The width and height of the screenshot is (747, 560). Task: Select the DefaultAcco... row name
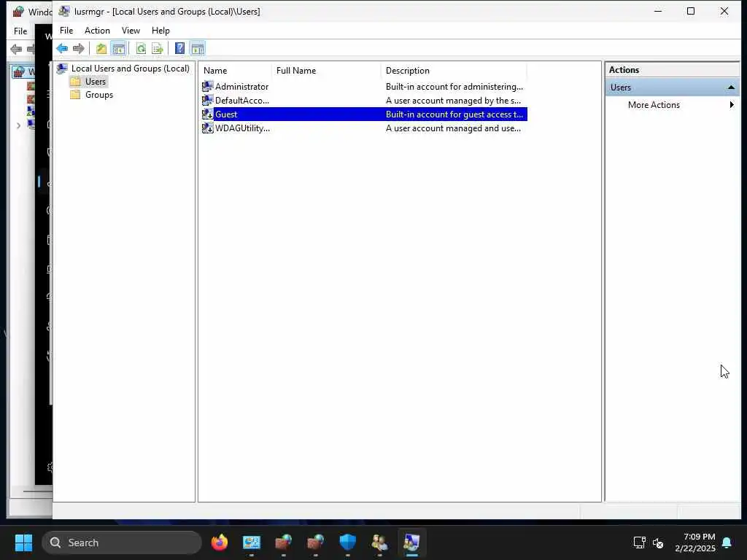click(x=242, y=100)
